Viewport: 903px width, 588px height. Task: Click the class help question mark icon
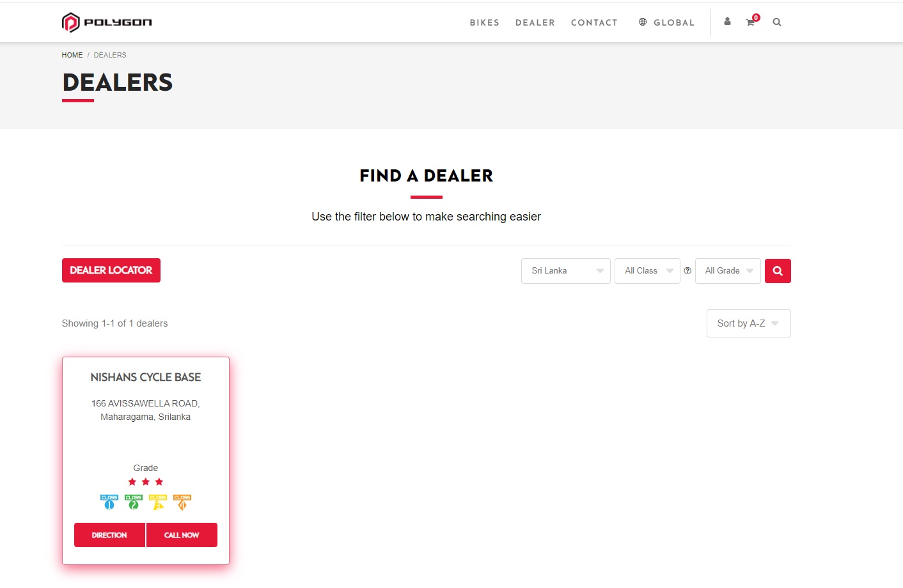click(x=687, y=271)
